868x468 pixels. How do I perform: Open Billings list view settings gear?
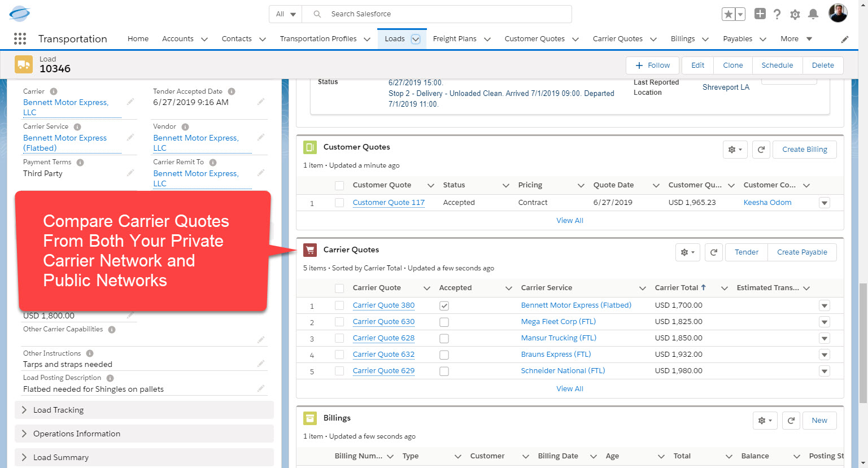(x=765, y=420)
